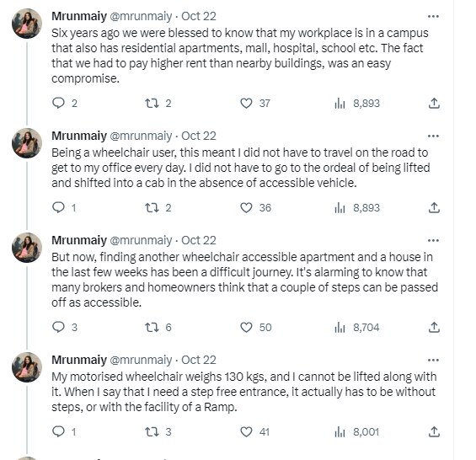The height and width of the screenshot is (460, 476).
Task: View 8,001 views analytics on the last tweet
Action: [356, 431]
